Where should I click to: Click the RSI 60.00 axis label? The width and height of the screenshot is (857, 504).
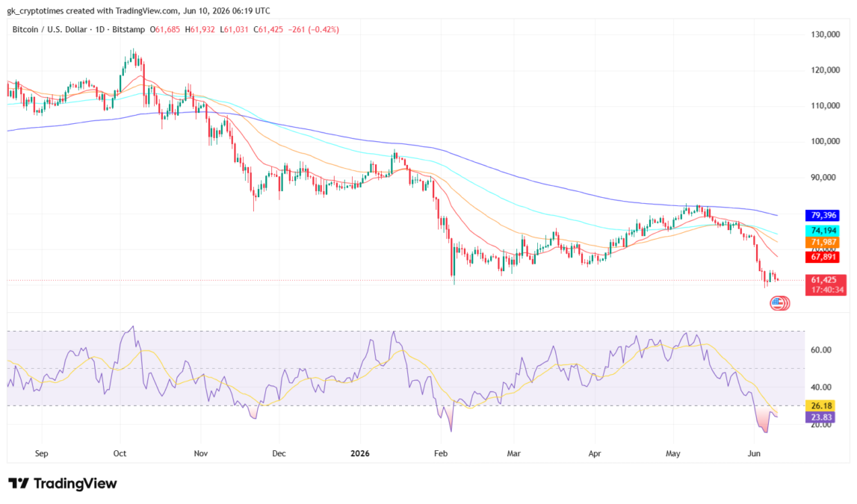pyautogui.click(x=821, y=350)
